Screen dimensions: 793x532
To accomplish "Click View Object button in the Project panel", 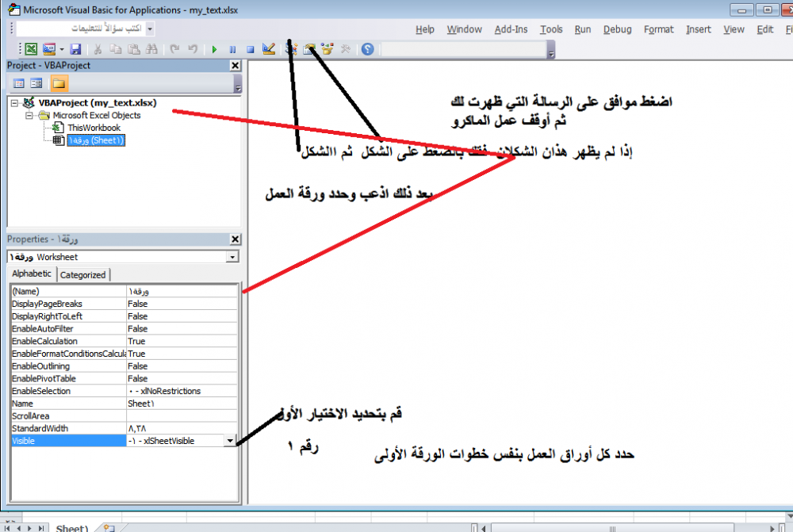I will 36,83.
